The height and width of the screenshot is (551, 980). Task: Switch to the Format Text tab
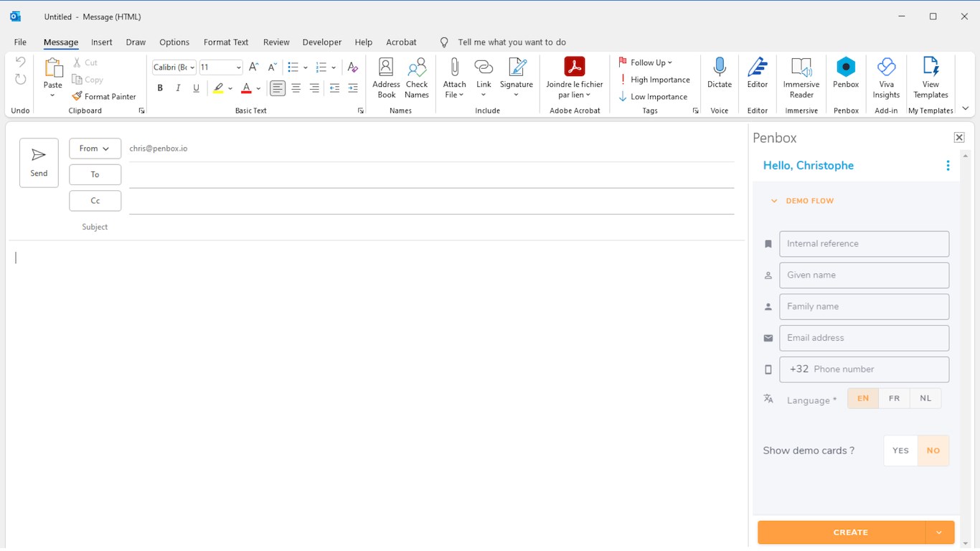pyautogui.click(x=226, y=42)
